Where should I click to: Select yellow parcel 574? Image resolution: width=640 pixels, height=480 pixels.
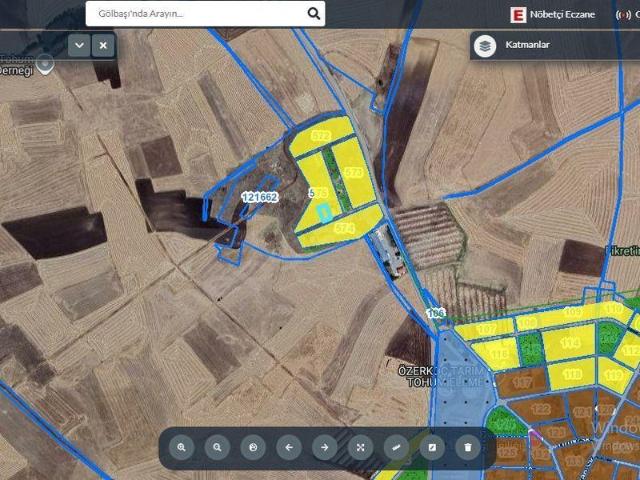click(344, 227)
